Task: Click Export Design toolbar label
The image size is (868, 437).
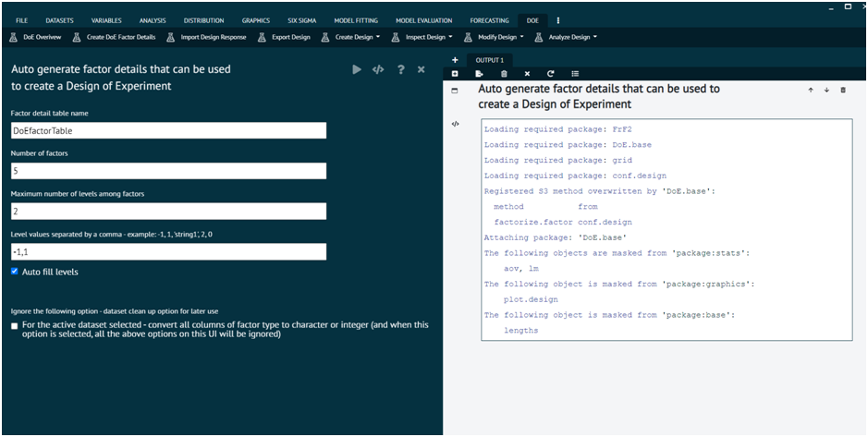Action: pos(291,38)
